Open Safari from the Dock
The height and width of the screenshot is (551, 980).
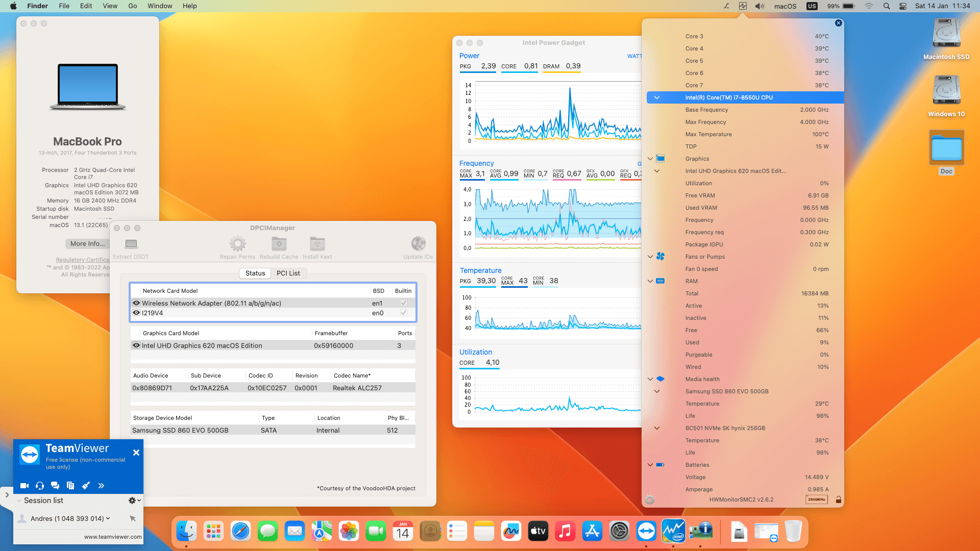(x=240, y=532)
